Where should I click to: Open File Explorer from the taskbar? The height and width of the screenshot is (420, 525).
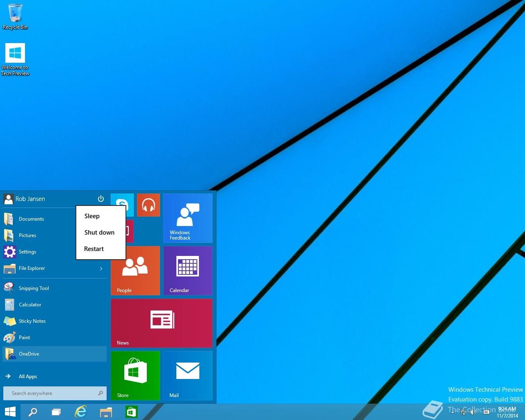106,412
